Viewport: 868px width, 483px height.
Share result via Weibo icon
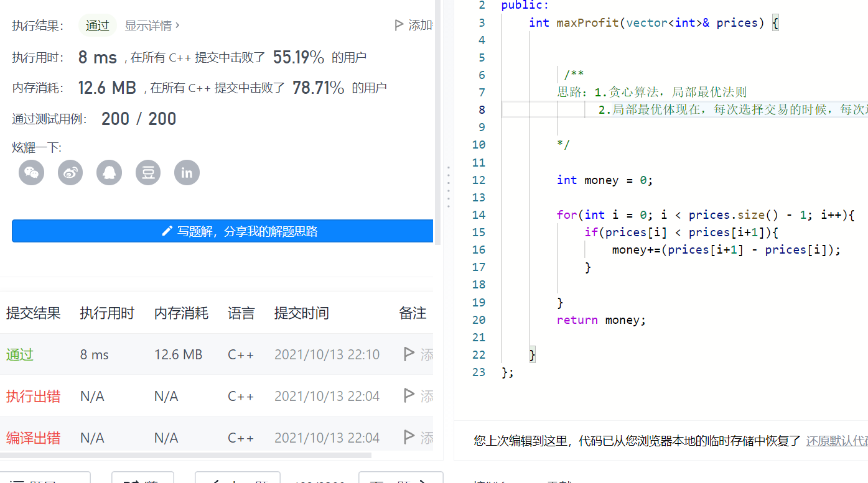70,172
